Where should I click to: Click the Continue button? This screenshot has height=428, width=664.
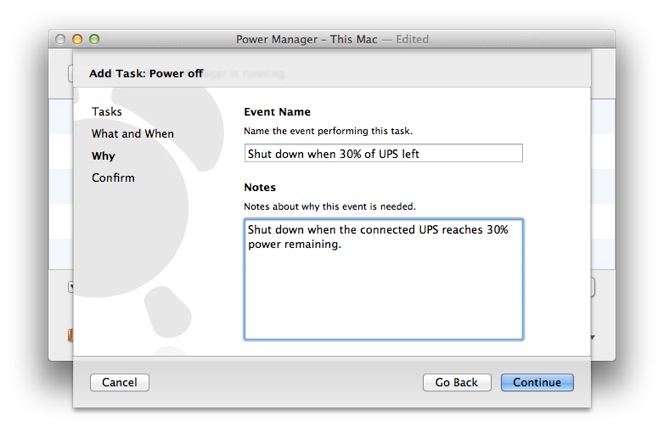pyautogui.click(x=537, y=382)
